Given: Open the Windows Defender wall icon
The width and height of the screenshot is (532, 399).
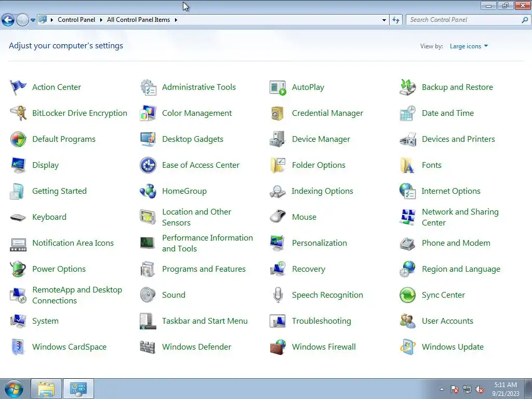Looking at the screenshot, I should 148,347.
